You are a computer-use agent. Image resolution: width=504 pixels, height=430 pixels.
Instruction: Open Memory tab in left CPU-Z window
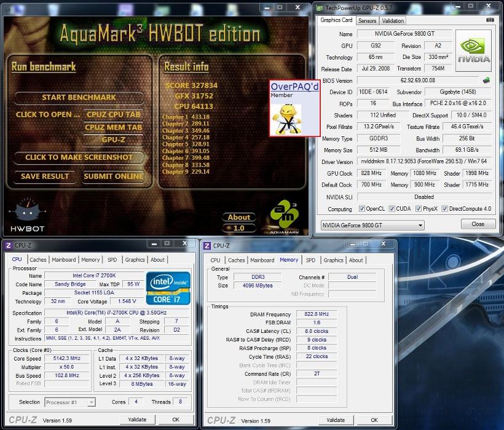[x=90, y=260]
